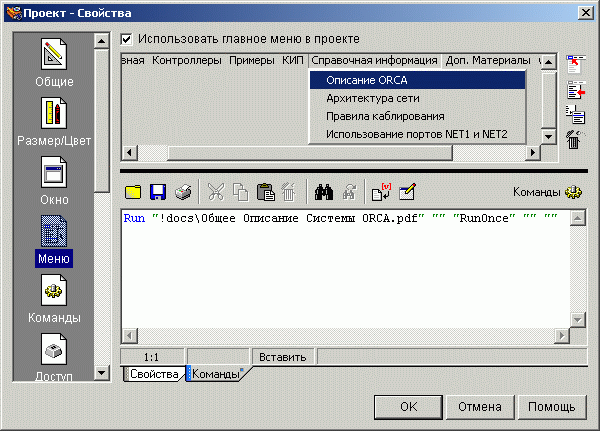
Task: Delete with the editor toolbar trash icon
Action: point(289,192)
